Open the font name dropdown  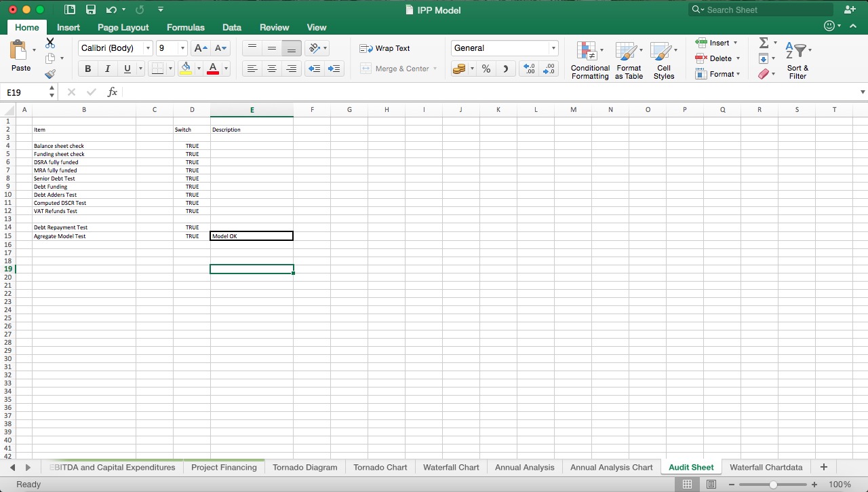point(148,48)
